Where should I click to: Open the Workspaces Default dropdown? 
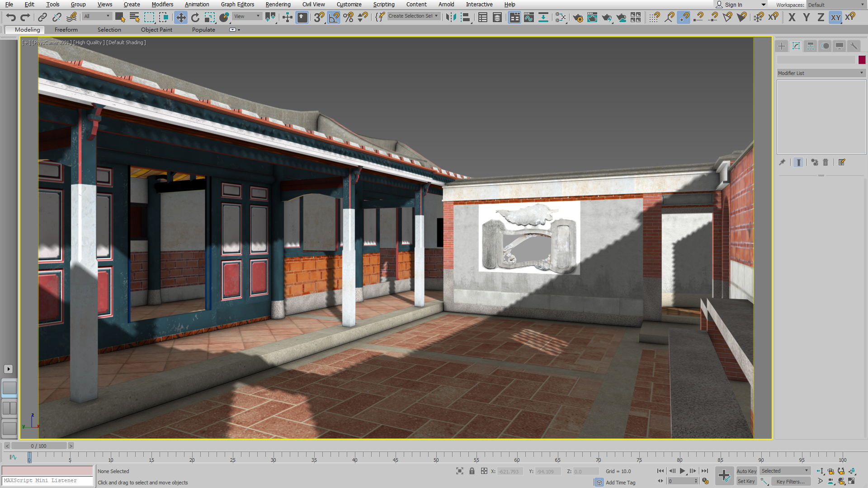coord(836,5)
